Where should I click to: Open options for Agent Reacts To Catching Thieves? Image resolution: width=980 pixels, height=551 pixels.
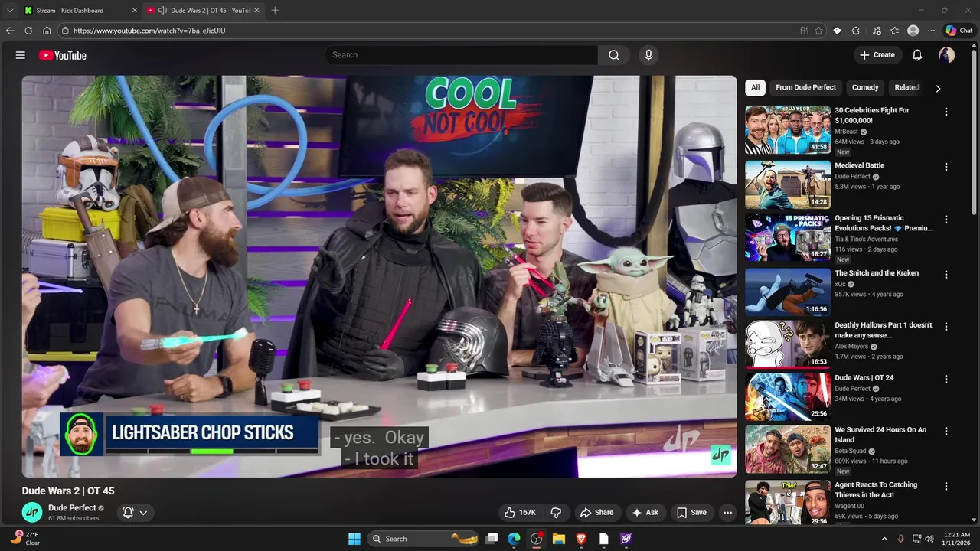coord(946,486)
